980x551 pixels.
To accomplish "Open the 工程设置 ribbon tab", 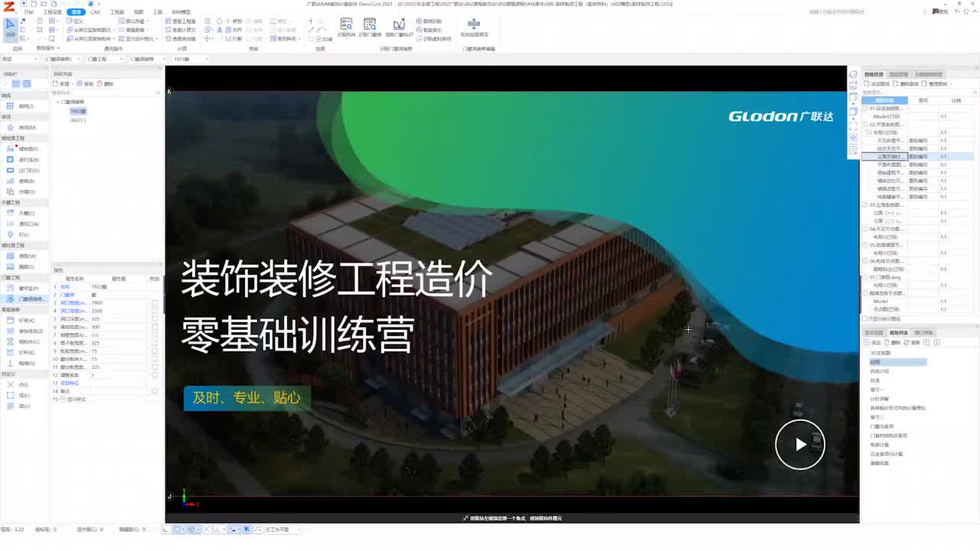I will tap(52, 12).
